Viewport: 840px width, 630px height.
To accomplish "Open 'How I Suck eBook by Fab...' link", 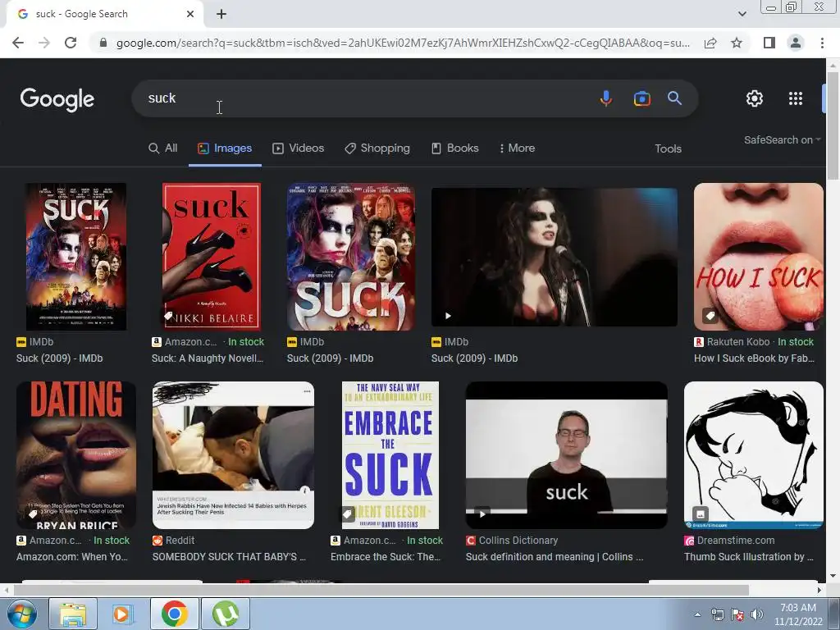I will [754, 358].
